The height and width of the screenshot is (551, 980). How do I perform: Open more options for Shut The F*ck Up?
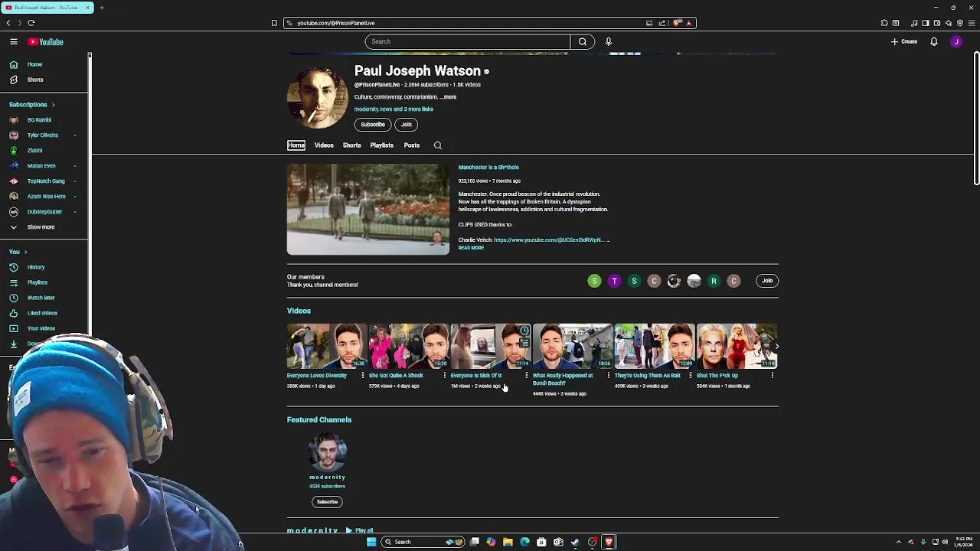pyautogui.click(x=773, y=376)
